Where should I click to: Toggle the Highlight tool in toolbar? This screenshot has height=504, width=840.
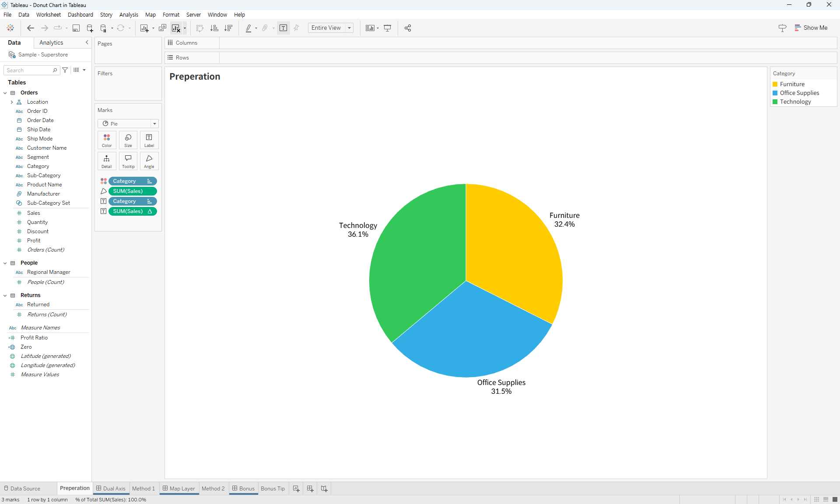[x=248, y=28]
